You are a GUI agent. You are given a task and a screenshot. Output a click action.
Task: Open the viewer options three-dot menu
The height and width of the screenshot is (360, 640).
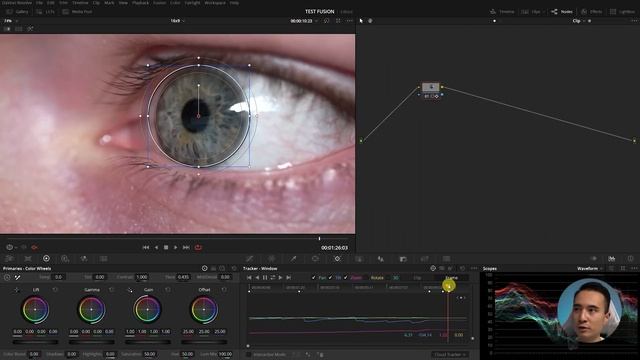coord(349,21)
